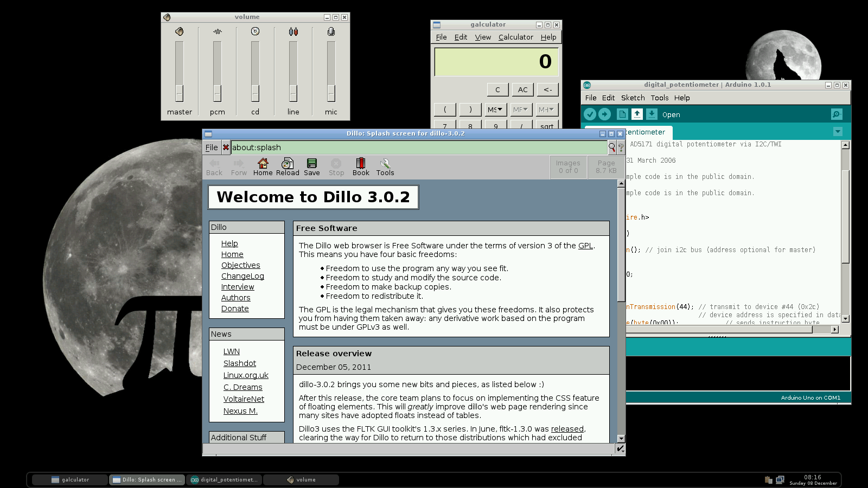Open the MS dropdown in galculator
The width and height of the screenshot is (868, 488).
pyautogui.click(x=495, y=110)
